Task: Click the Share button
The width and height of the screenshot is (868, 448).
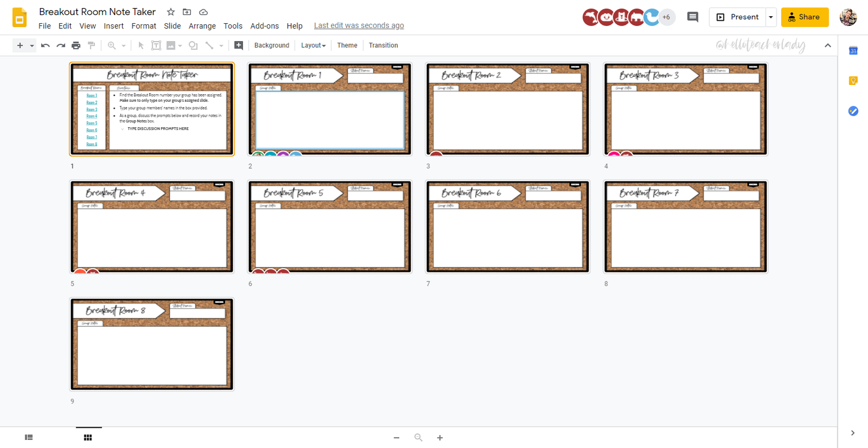Action: coord(804,17)
